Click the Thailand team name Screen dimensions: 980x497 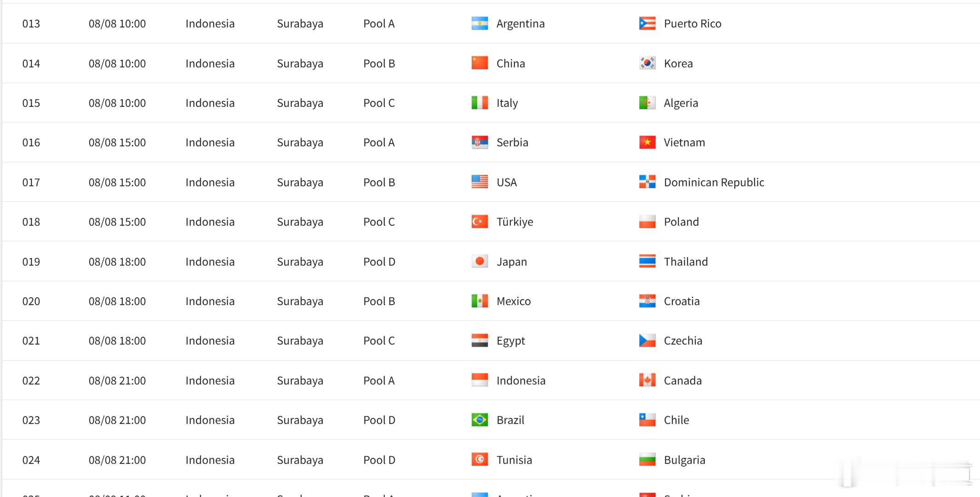[x=686, y=262]
